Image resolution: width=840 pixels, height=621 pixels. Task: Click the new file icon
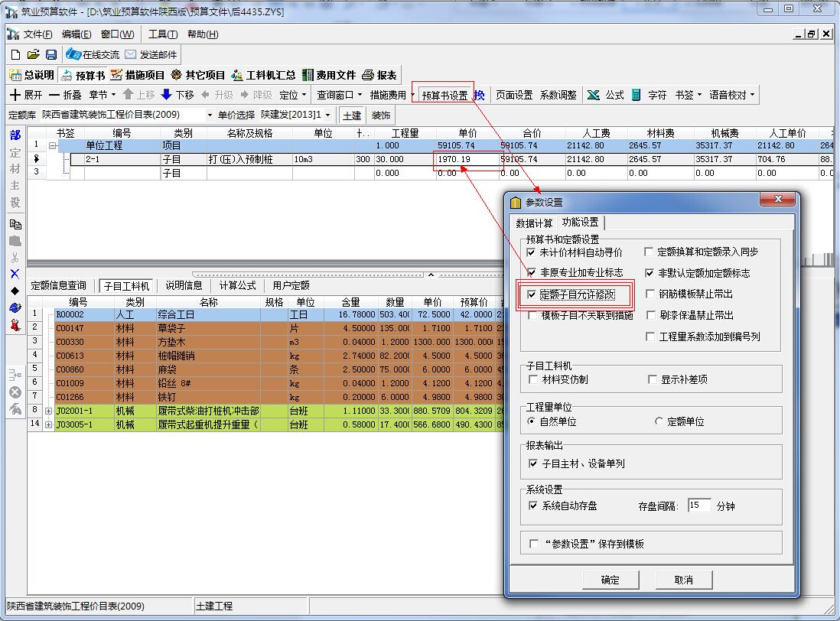[15, 54]
